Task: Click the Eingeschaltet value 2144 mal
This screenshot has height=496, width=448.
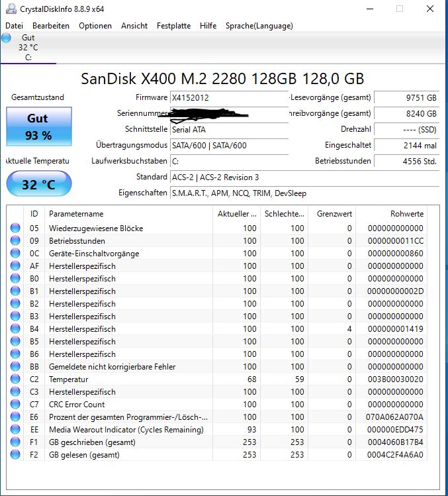Action: pyautogui.click(x=406, y=146)
